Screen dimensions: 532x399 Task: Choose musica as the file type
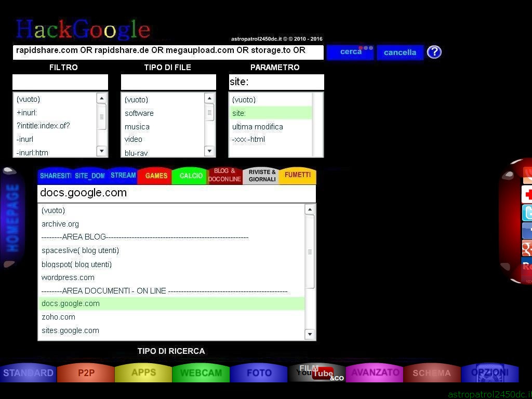pos(164,127)
